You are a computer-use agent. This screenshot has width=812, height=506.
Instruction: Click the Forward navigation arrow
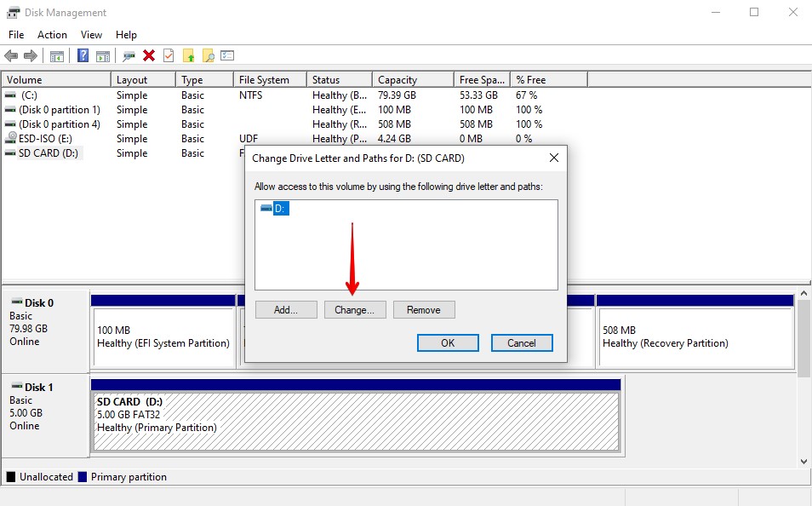point(29,55)
